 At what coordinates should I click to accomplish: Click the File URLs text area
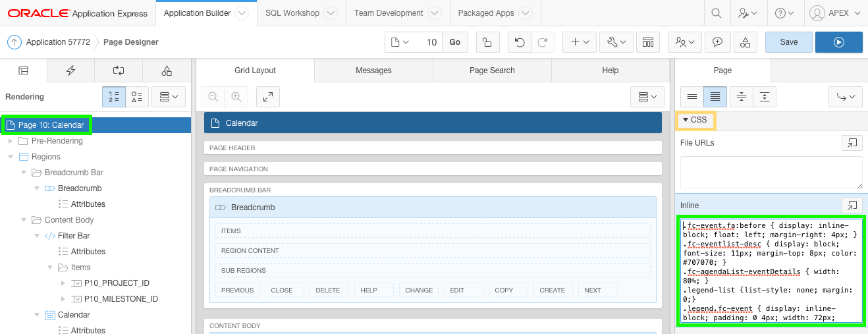(771, 173)
